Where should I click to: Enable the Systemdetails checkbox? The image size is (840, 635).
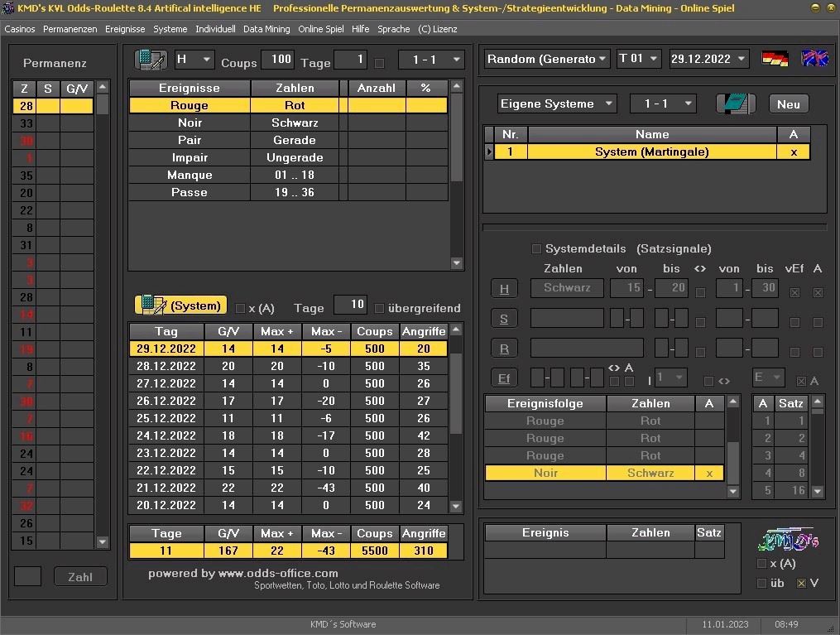tap(536, 248)
